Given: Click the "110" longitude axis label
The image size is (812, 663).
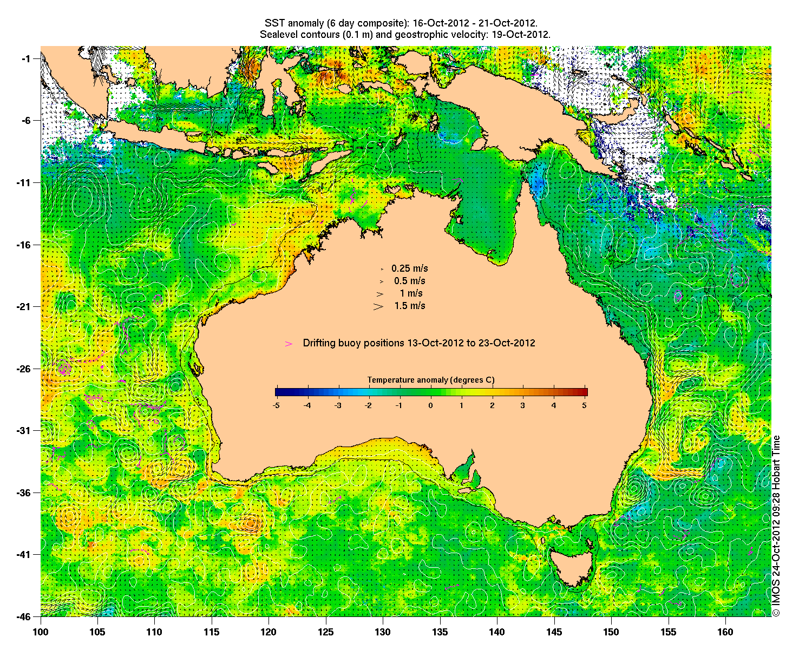Looking at the screenshot, I should point(154,632).
